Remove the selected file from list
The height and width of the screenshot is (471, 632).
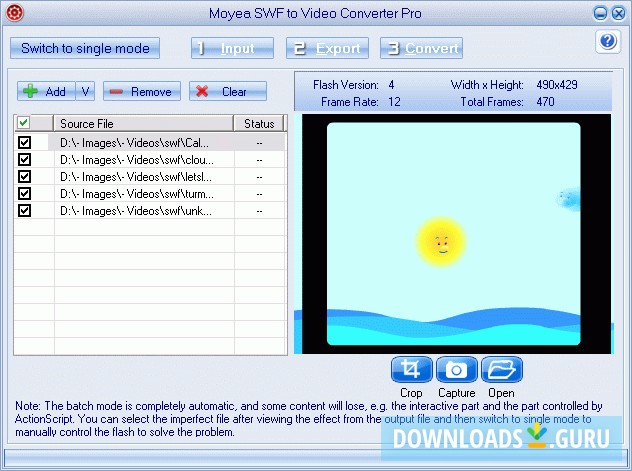(x=142, y=91)
